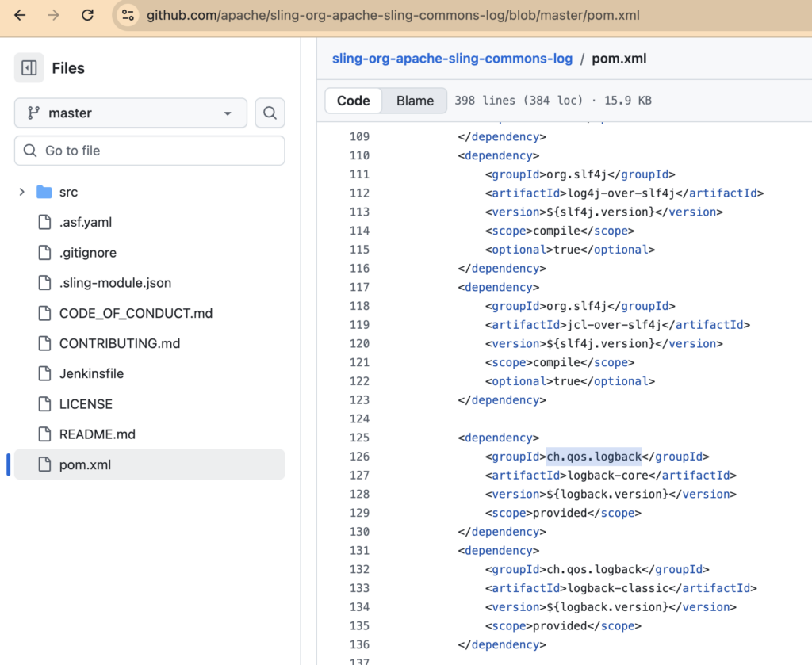This screenshot has height=665, width=812.
Task: Select the LICENSE file
Action: click(86, 404)
